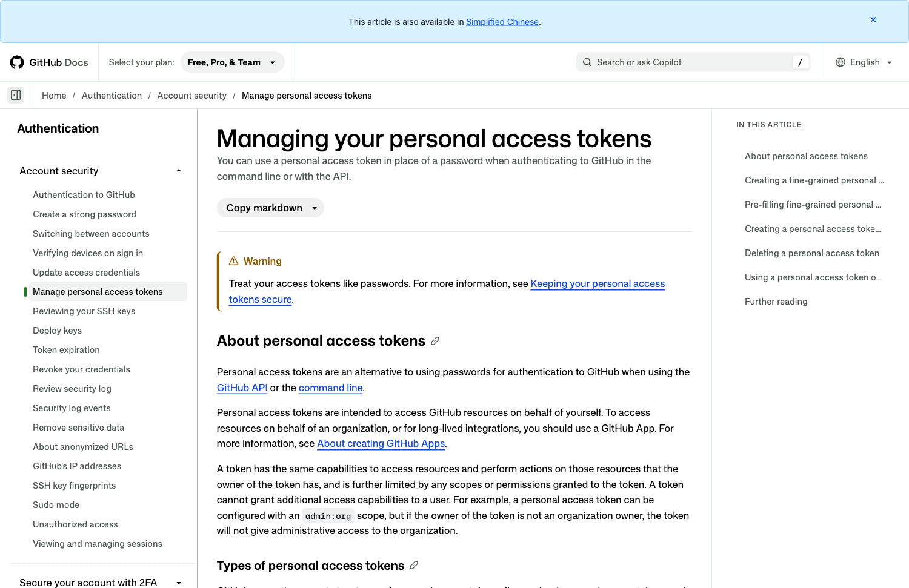Jump to Deleting a personal access token

pyautogui.click(x=812, y=253)
